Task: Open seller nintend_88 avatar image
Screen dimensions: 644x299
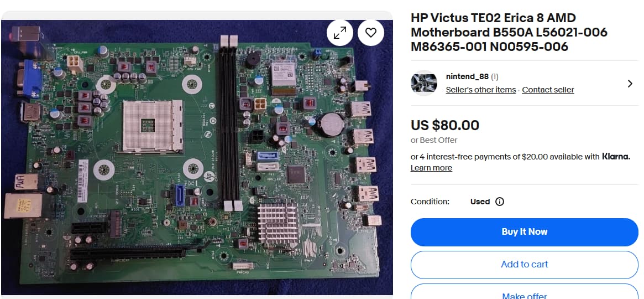Action: [424, 83]
